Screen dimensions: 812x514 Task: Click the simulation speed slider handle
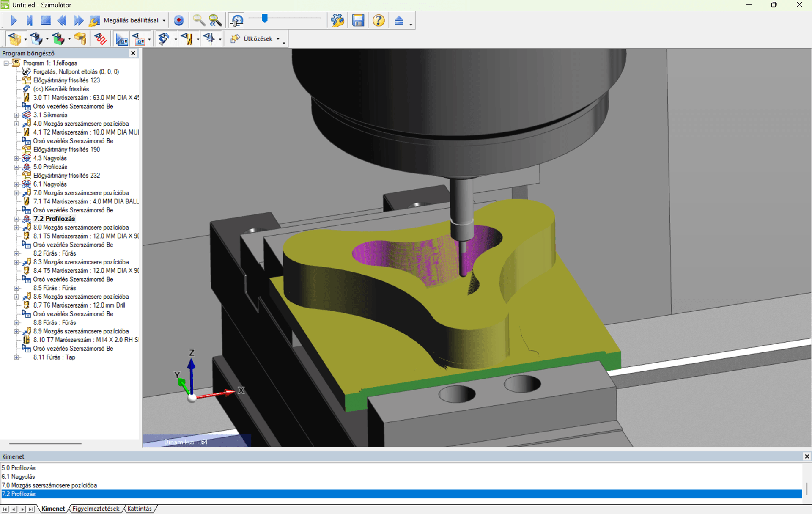265,18
